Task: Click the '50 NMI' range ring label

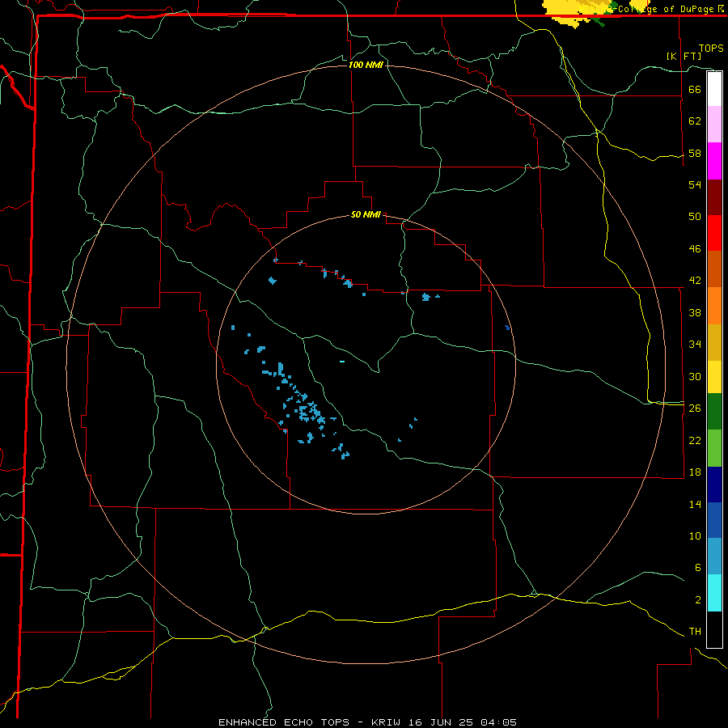Action: (366, 214)
